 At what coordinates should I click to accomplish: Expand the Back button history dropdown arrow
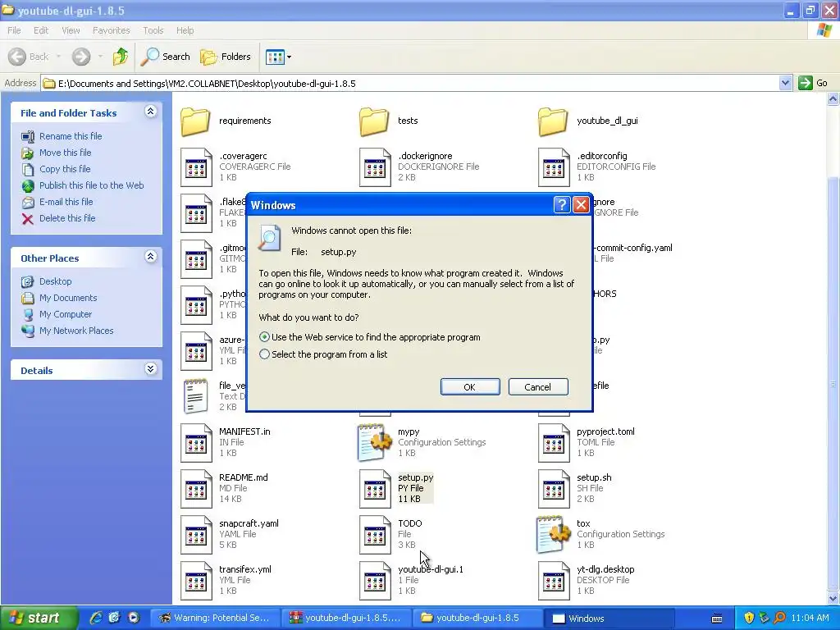(58, 57)
